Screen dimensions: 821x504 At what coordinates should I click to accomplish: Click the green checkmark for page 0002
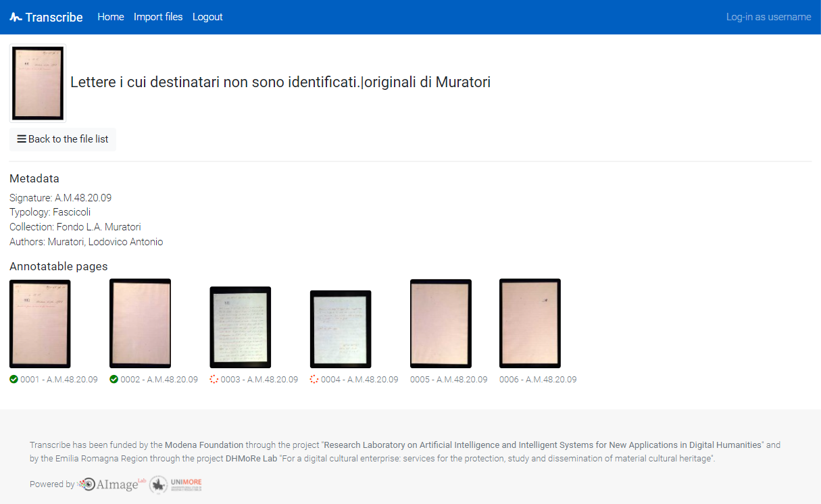coord(114,380)
